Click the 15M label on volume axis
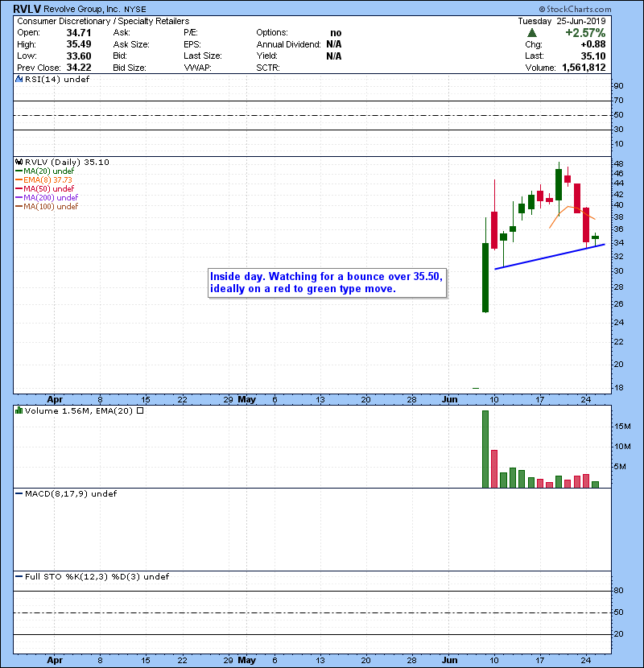 click(622, 427)
